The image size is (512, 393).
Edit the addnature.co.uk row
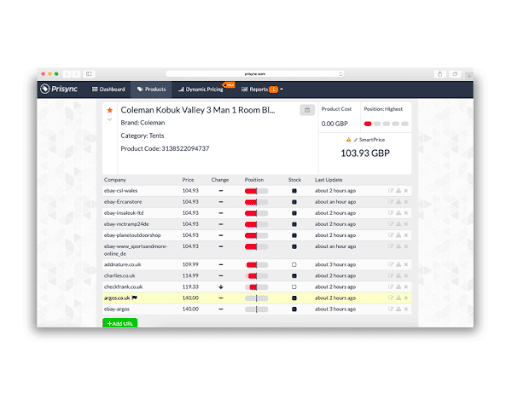pyautogui.click(x=391, y=264)
